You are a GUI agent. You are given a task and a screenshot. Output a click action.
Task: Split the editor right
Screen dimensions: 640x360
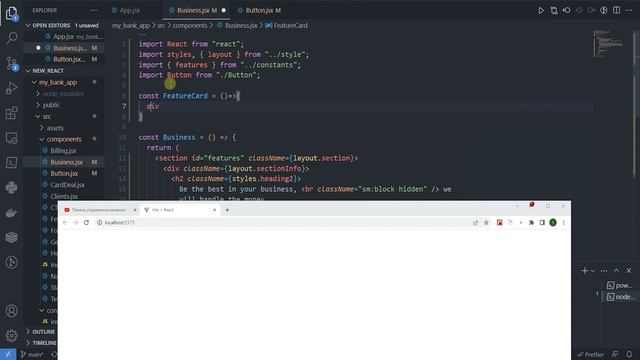click(616, 10)
